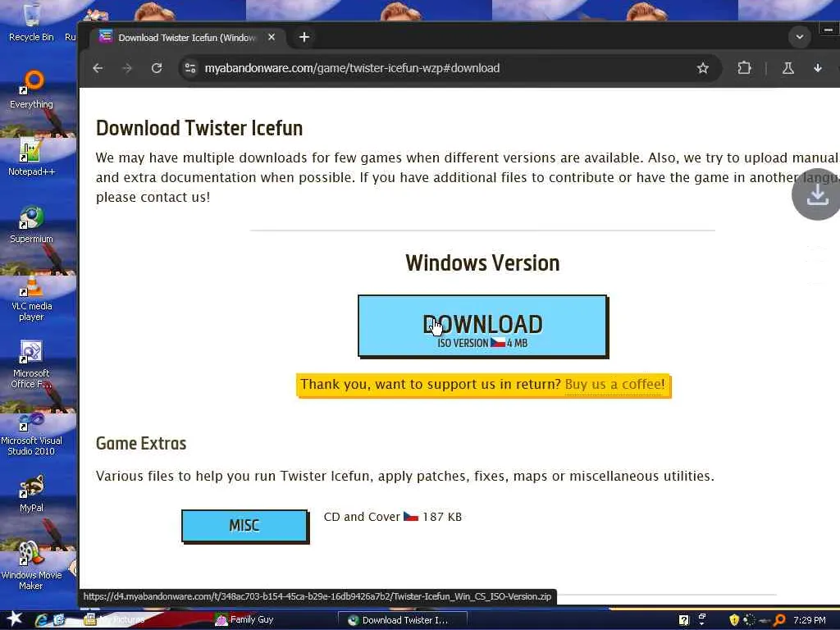Image resolution: width=840 pixels, height=630 pixels.
Task: Click the "Game Extras" heading
Action: tap(141, 444)
